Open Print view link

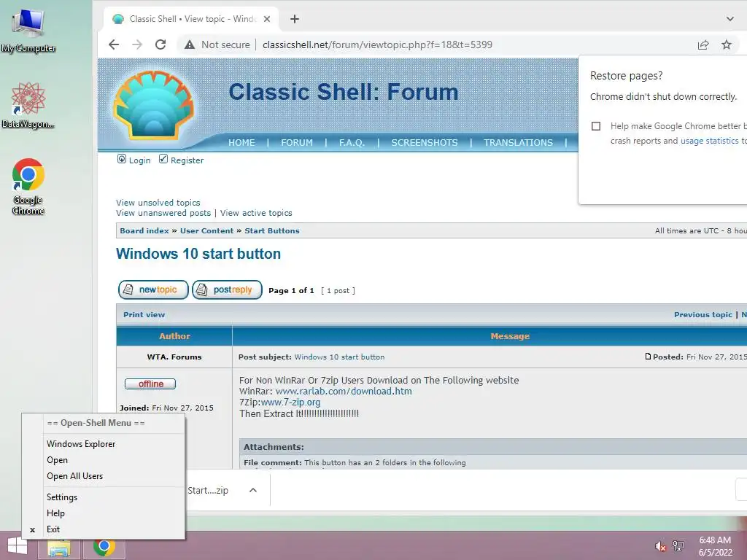pos(144,315)
